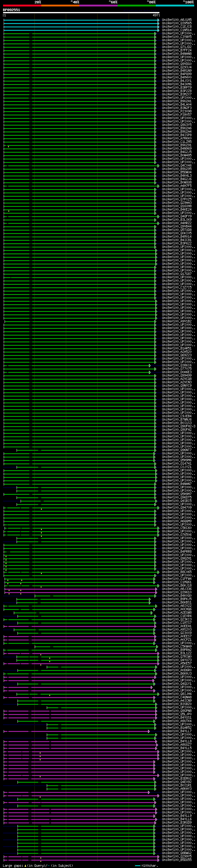Click label UniRef100_A6QQM9

coord(177,521)
